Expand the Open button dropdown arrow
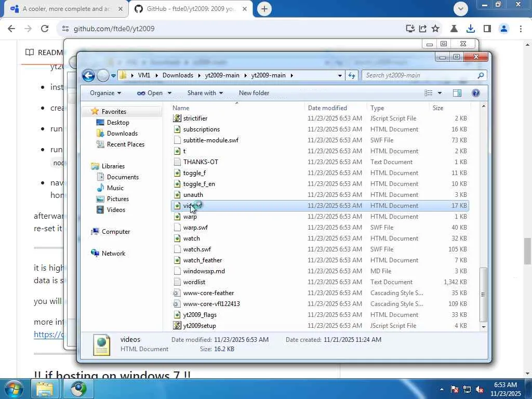This screenshot has width=532, height=399. [169, 93]
